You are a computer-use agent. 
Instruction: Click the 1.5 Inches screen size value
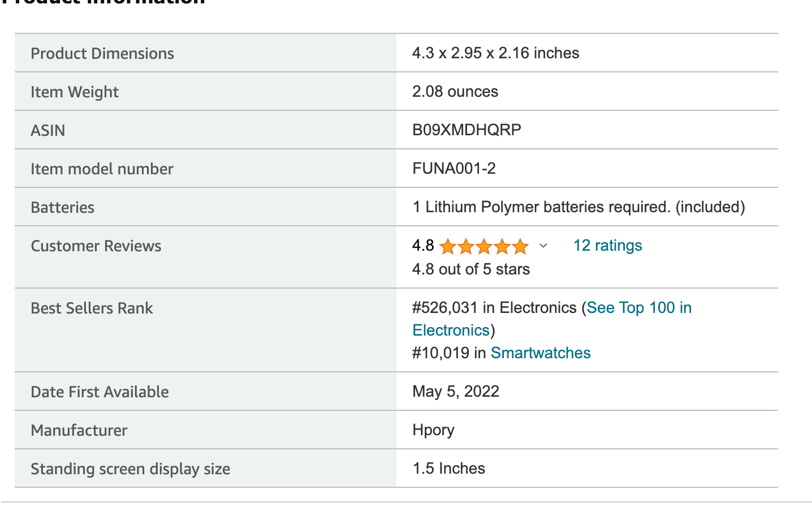[449, 469]
